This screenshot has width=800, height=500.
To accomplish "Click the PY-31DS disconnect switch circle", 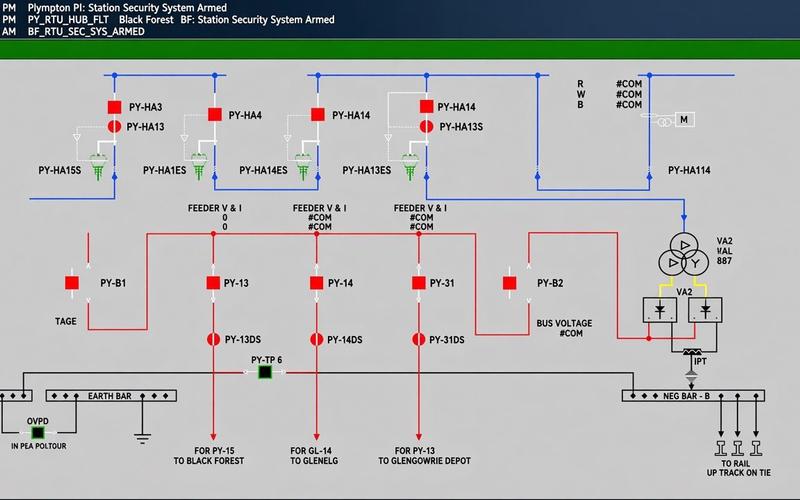I will tap(419, 339).
